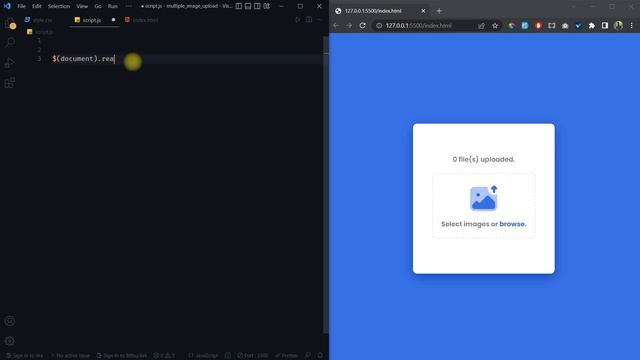The height and width of the screenshot is (360, 640).
Task: Open a new browser tab
Action: (x=439, y=11)
